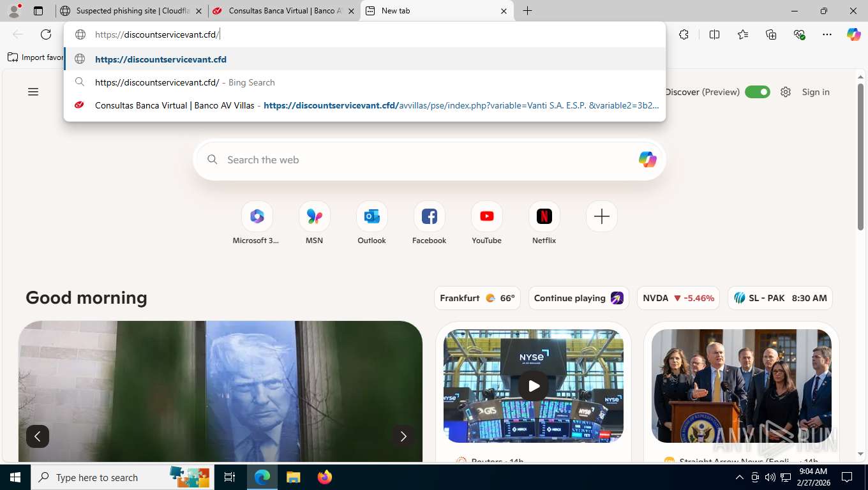The image size is (868, 490).
Task: Open Firefox from the taskbar
Action: coord(325,477)
